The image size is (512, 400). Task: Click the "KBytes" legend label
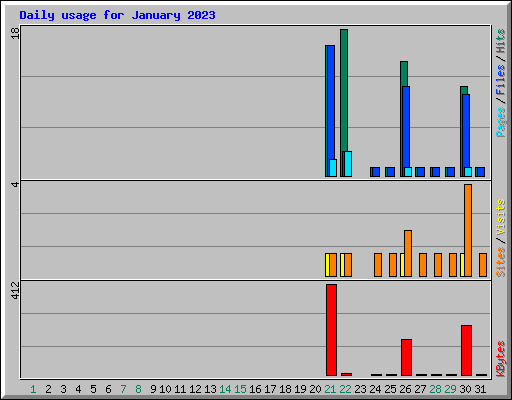501,359
